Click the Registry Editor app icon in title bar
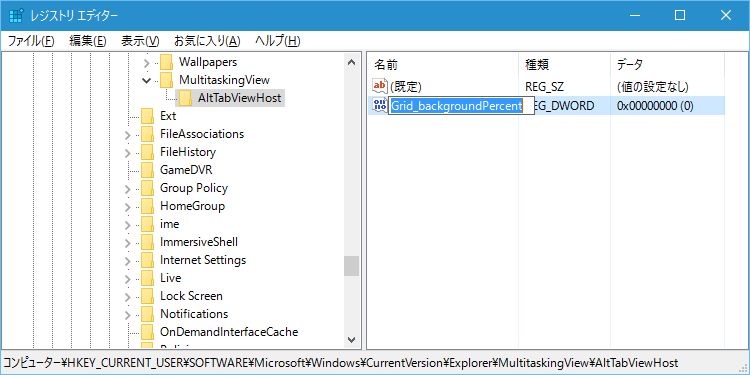This screenshot has height=375, width=750. tap(16, 15)
